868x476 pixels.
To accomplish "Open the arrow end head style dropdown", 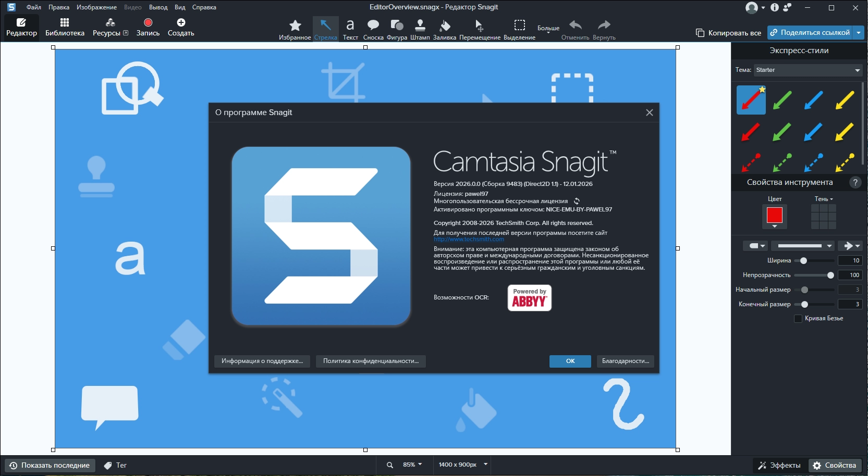I will pyautogui.click(x=851, y=246).
